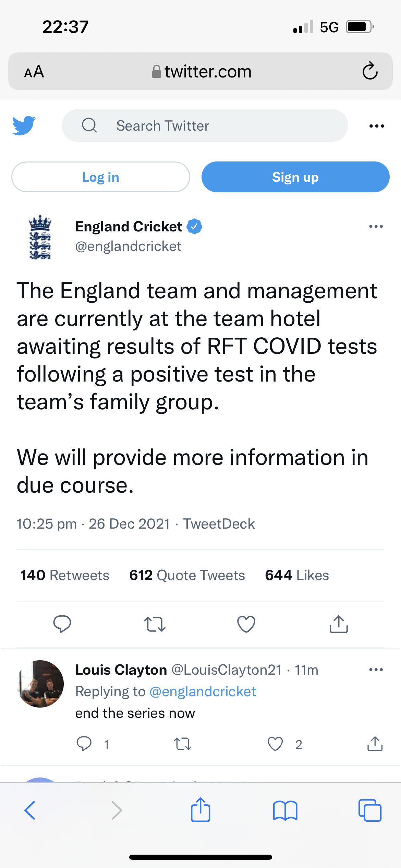Retweet the England Cricket tweet
Image resolution: width=401 pixels, height=868 pixels.
point(155,624)
